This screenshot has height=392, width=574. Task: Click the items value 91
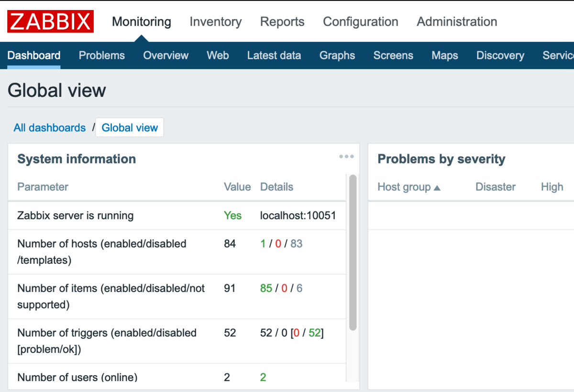(230, 288)
